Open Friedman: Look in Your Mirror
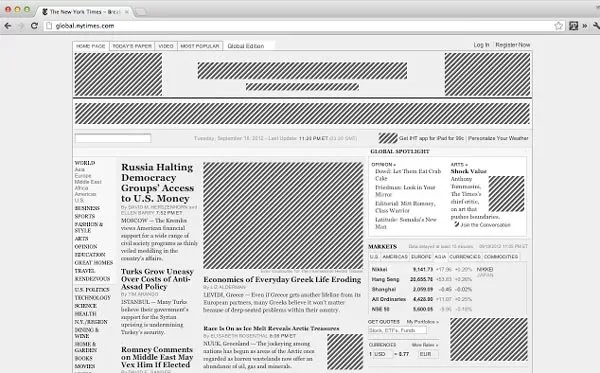 coord(405,191)
